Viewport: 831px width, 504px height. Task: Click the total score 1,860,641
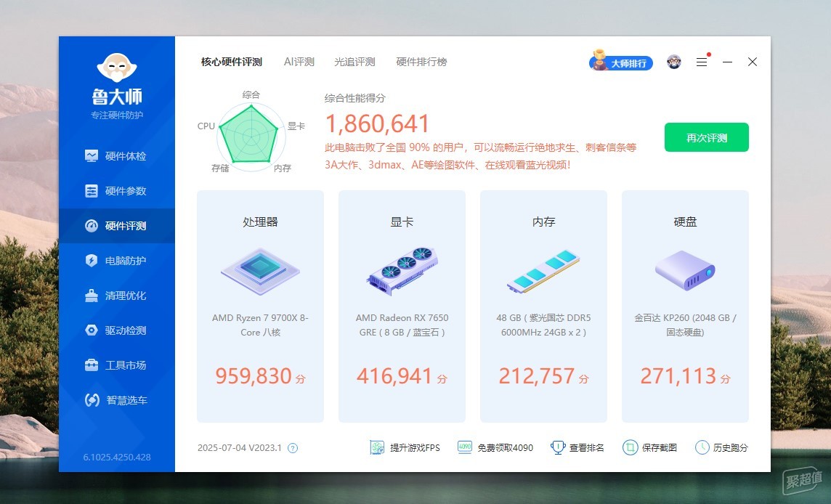point(377,124)
